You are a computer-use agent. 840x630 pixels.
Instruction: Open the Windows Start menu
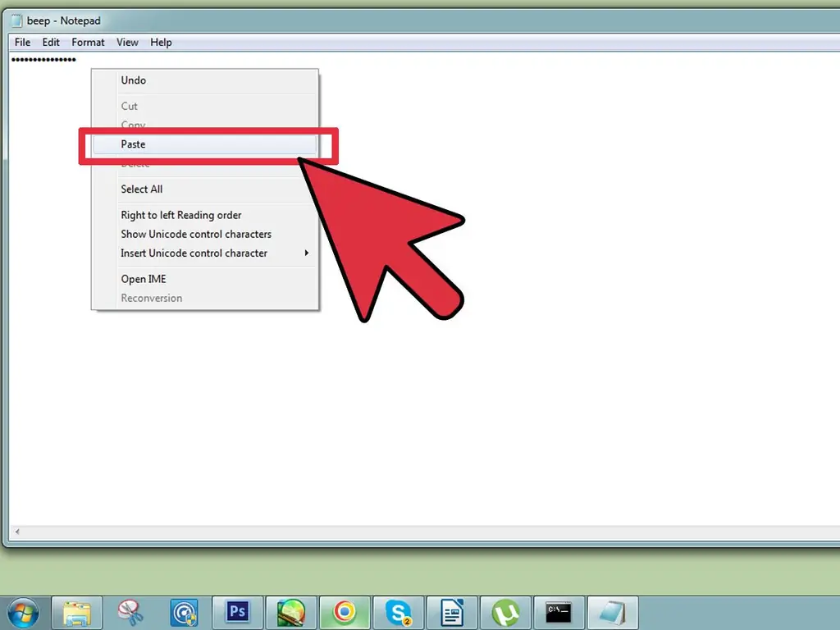(23, 612)
